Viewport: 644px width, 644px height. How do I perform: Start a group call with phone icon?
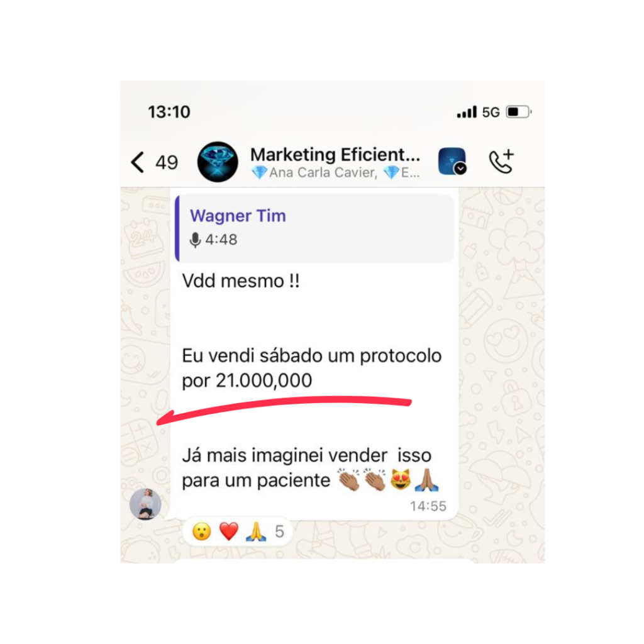(501, 161)
